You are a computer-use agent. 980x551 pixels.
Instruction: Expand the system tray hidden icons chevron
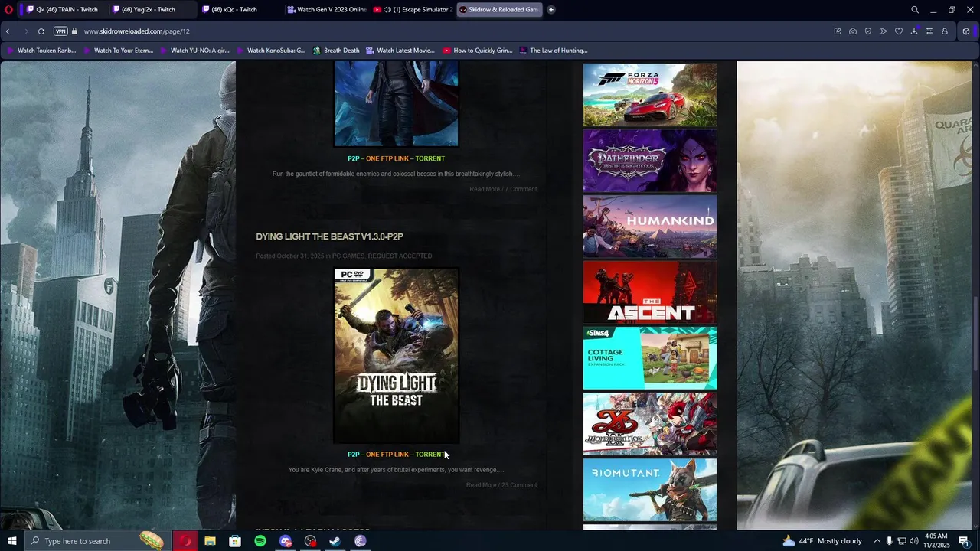click(877, 541)
